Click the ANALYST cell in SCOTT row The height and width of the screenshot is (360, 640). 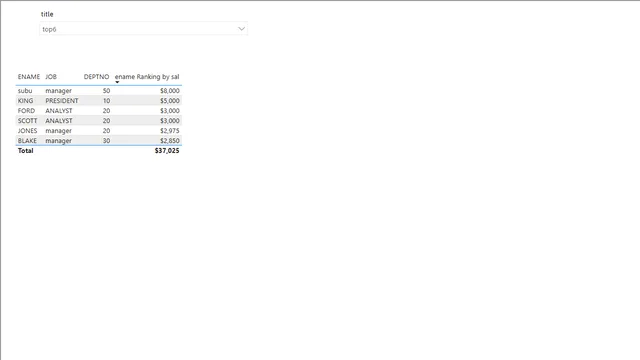coord(59,120)
